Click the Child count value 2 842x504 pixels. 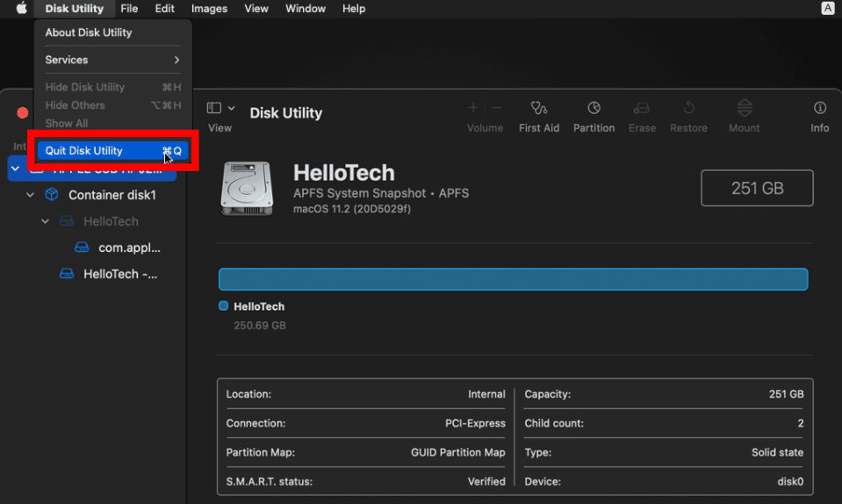point(800,423)
